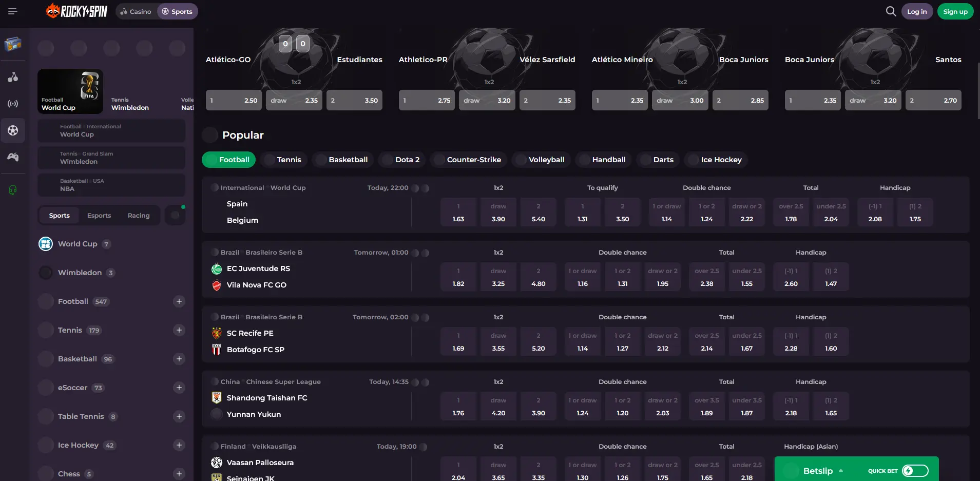Click the Rocky Spin logo
The image size is (980, 481).
(x=77, y=11)
